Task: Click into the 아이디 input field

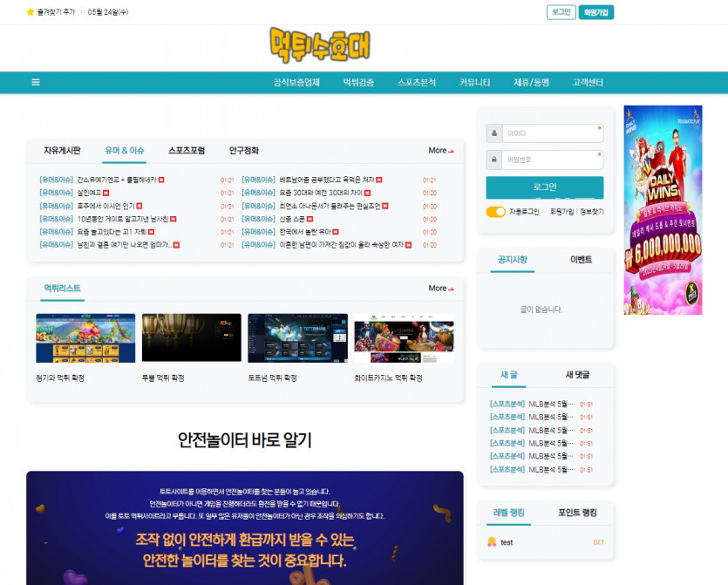Action: click(x=552, y=133)
